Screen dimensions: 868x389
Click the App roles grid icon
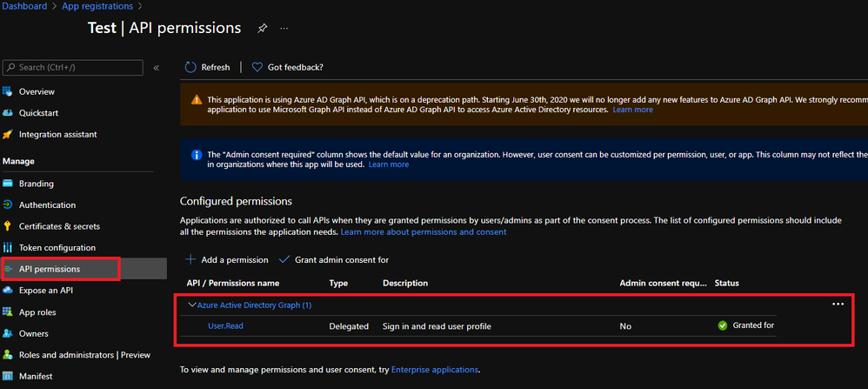[8, 312]
